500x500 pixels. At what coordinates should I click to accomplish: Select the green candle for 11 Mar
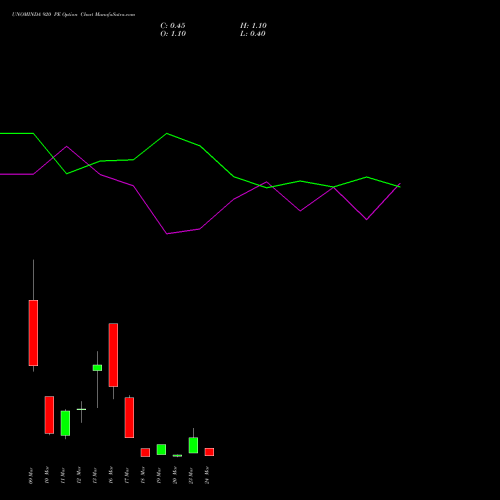point(65,423)
